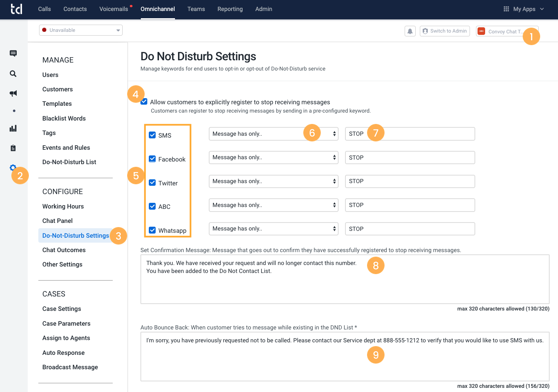Open the Reporting top menu
Viewport: 558px width, 392px height.
pyautogui.click(x=230, y=9)
